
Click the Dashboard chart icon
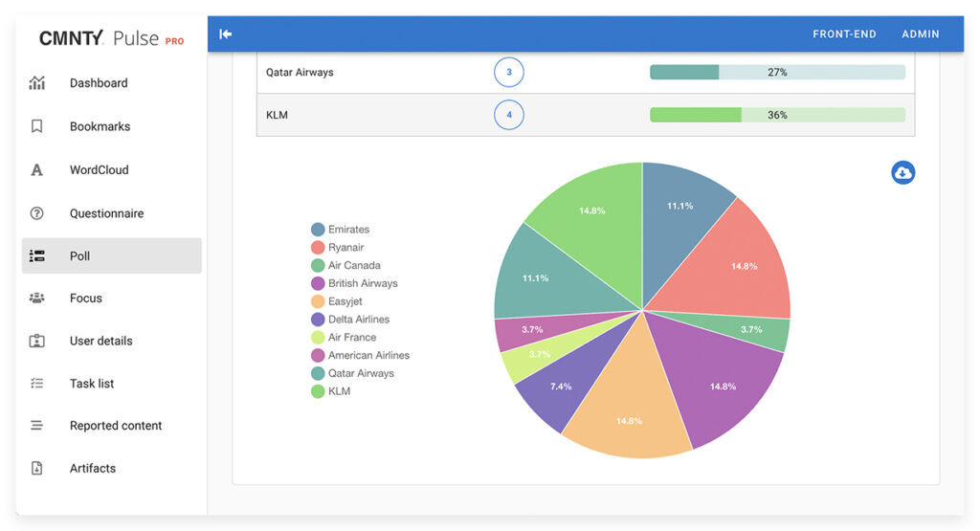37,83
